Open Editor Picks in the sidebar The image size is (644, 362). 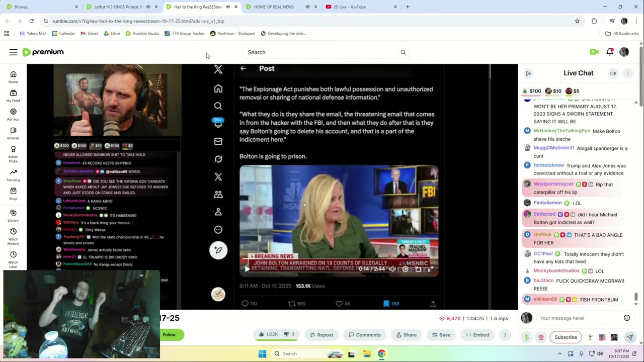coord(13,153)
